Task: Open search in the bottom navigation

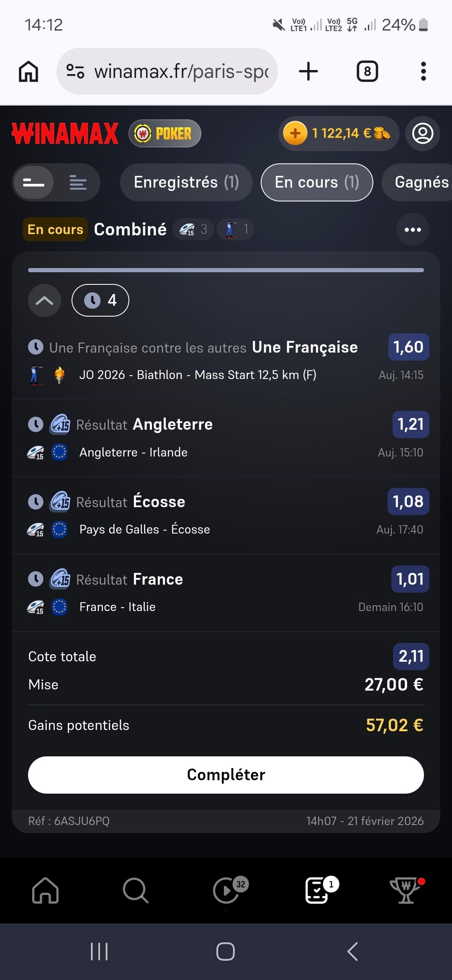Action: [x=135, y=890]
